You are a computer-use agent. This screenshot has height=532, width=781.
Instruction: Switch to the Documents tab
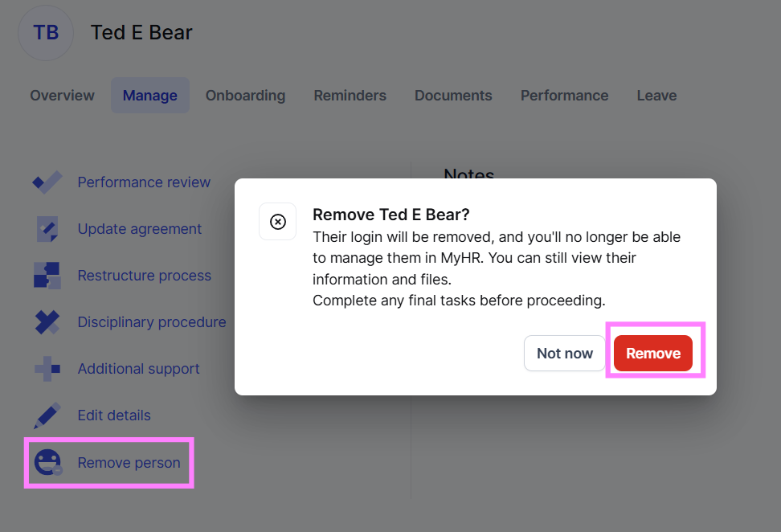pos(453,95)
